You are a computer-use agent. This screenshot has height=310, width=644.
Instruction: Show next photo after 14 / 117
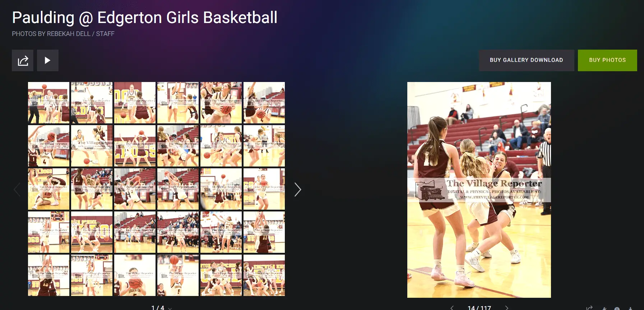pos(506,308)
